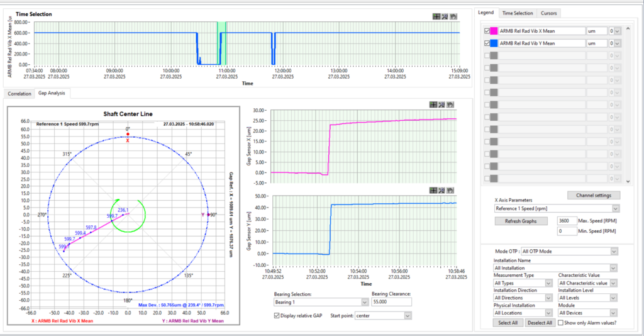Click the Bearing Clearance field showing 55.000
This screenshot has width=644, height=336.
coord(391,302)
